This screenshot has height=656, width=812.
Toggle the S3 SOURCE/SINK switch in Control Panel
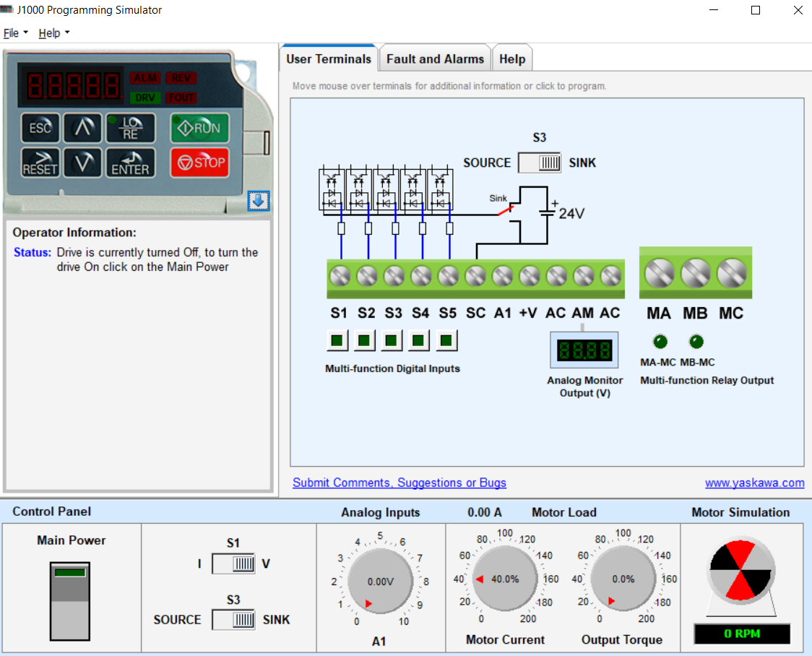[233, 620]
